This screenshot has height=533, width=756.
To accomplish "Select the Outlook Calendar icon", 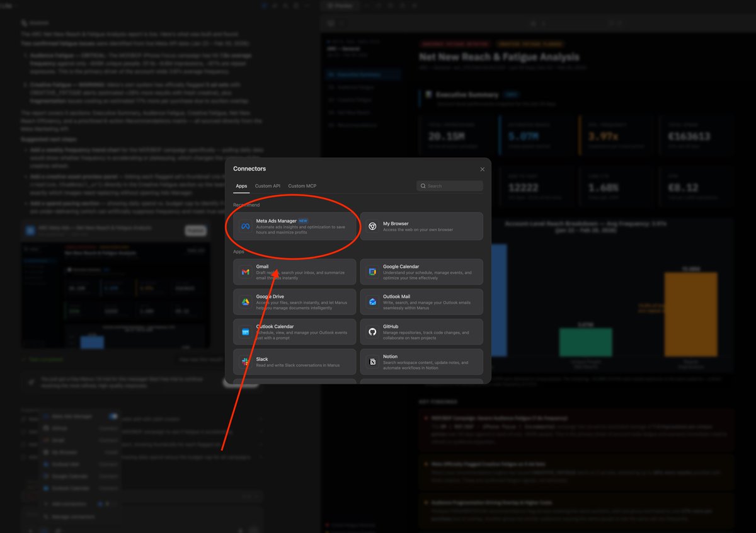I will point(245,331).
